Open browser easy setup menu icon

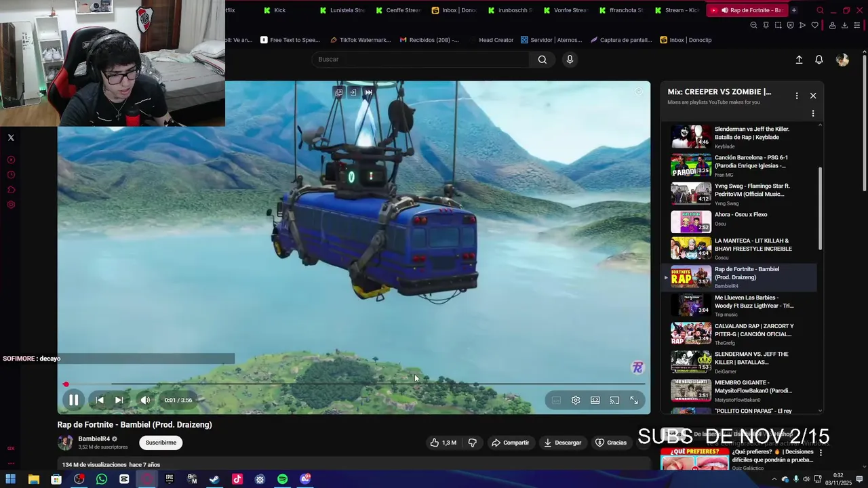pos(857,25)
